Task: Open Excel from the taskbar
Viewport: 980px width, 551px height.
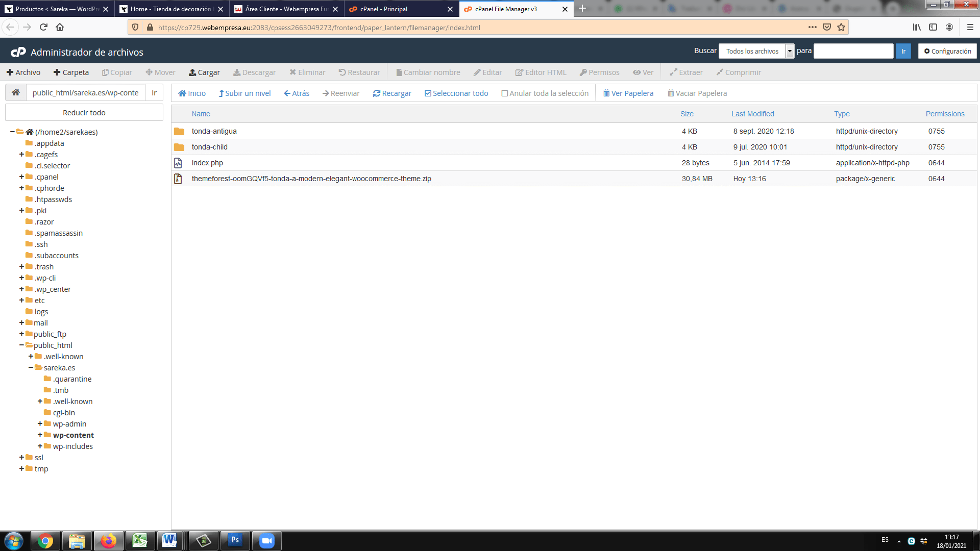Action: click(140, 540)
